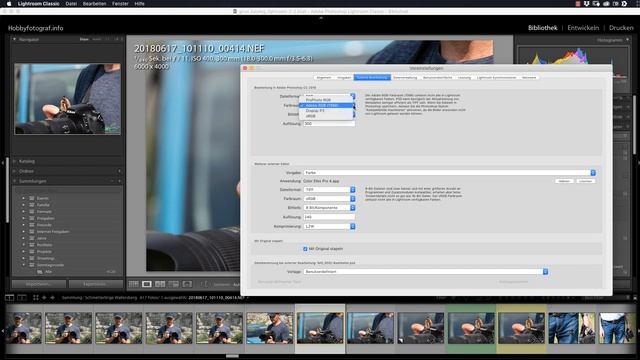Open the Komprimierung LZW dropdown

tap(329, 226)
